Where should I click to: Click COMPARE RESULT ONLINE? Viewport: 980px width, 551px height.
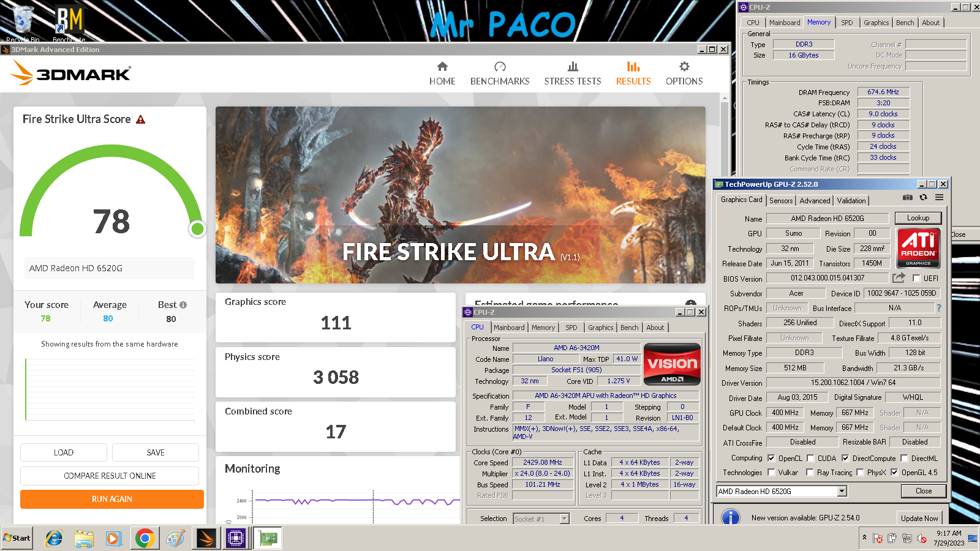coord(110,476)
